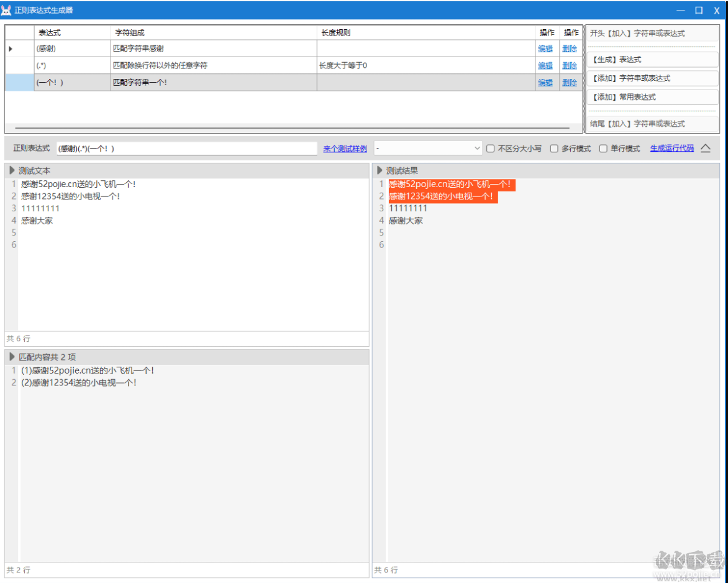Screen dimensions: 728x583
Task: Open 【添加】常用表达式 option
Action: click(652, 97)
